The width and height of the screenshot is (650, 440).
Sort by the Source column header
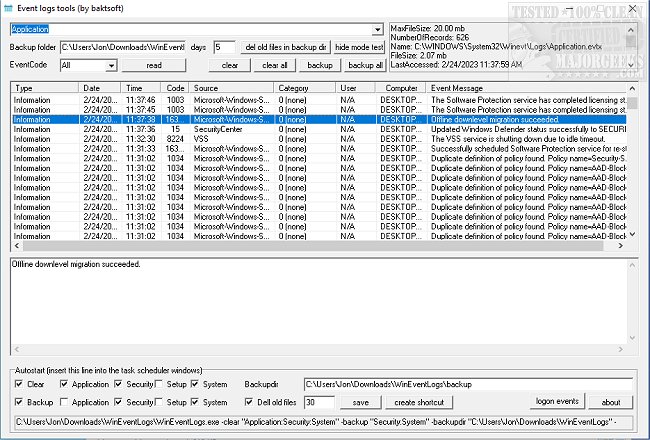[231, 88]
